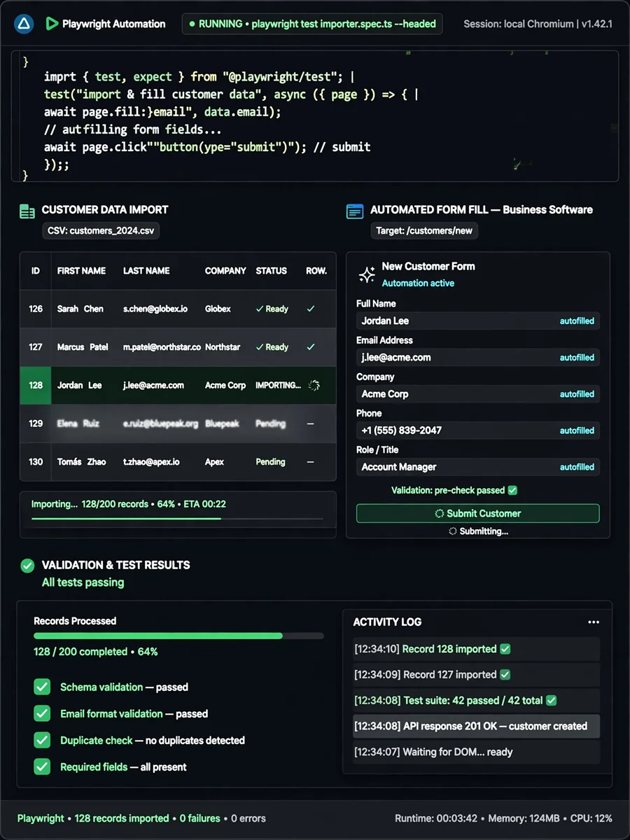Click the green circle check beside Validation & Test Results

[27, 565]
